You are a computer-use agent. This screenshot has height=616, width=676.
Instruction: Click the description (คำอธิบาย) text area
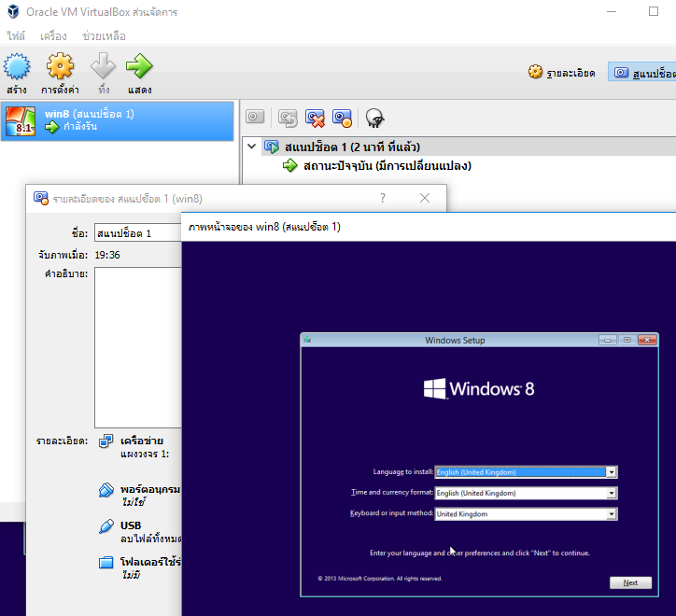coord(137,347)
